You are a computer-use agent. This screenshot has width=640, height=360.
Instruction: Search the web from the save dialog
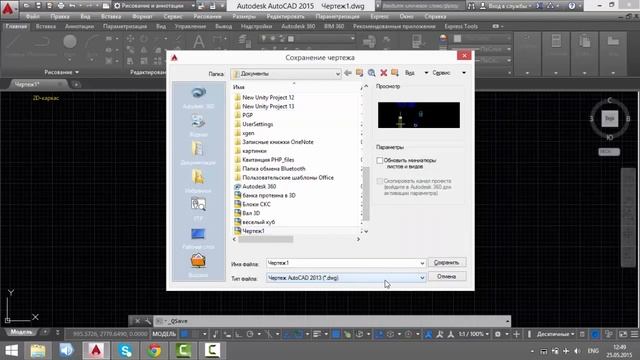(x=371, y=73)
